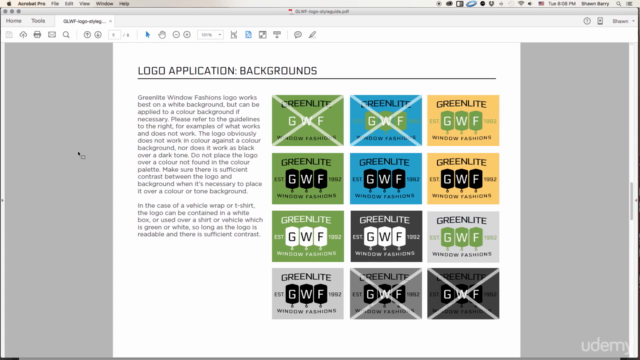Click the read mode toolbar icon
Viewport: 640px width, 360px height.
tap(277, 35)
